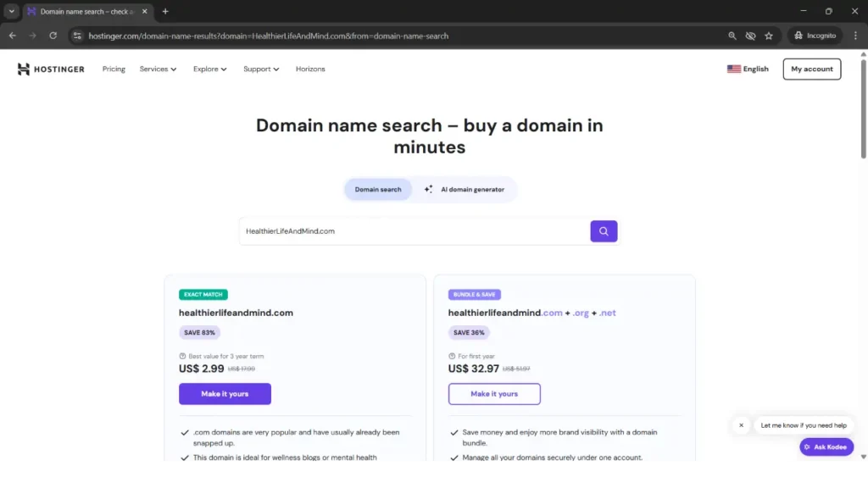This screenshot has height=488, width=868.
Task: Open a new browser tab with plus icon
Action: (165, 12)
